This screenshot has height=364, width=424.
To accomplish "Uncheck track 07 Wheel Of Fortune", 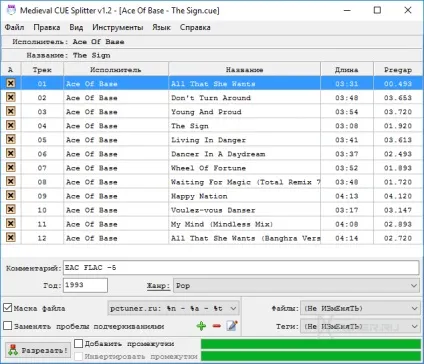I will pos(11,167).
